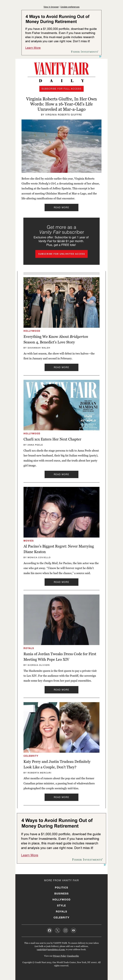Click Read More under Bridgerton story
This screenshot has width=123, height=980.
pyautogui.click(x=61, y=367)
